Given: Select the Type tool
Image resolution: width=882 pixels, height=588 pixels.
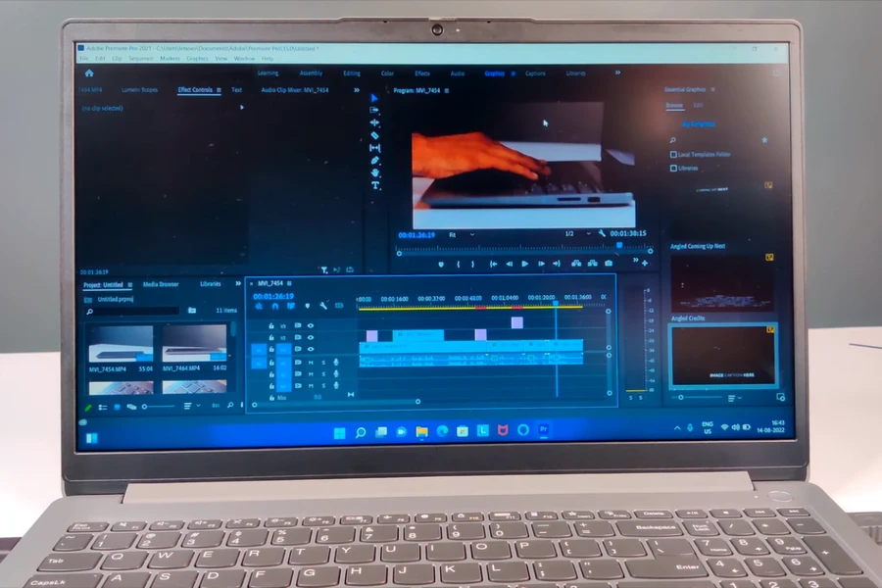Looking at the screenshot, I should point(375,185).
